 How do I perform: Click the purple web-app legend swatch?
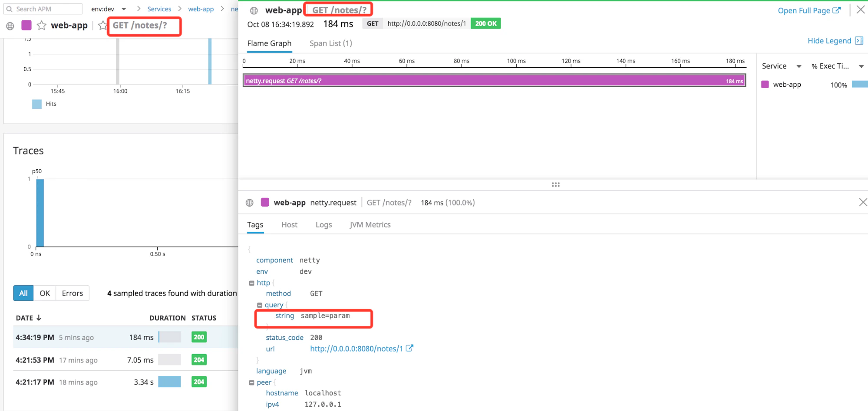tap(765, 84)
